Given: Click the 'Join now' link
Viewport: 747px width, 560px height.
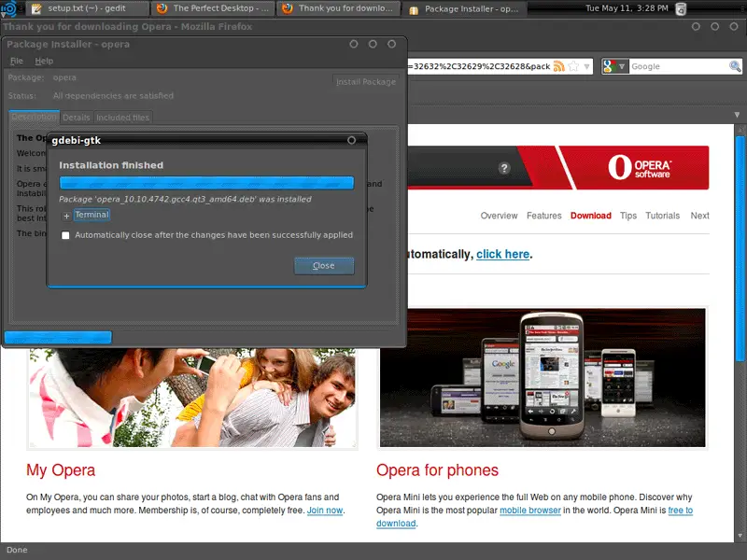Looking at the screenshot, I should tap(324, 511).
